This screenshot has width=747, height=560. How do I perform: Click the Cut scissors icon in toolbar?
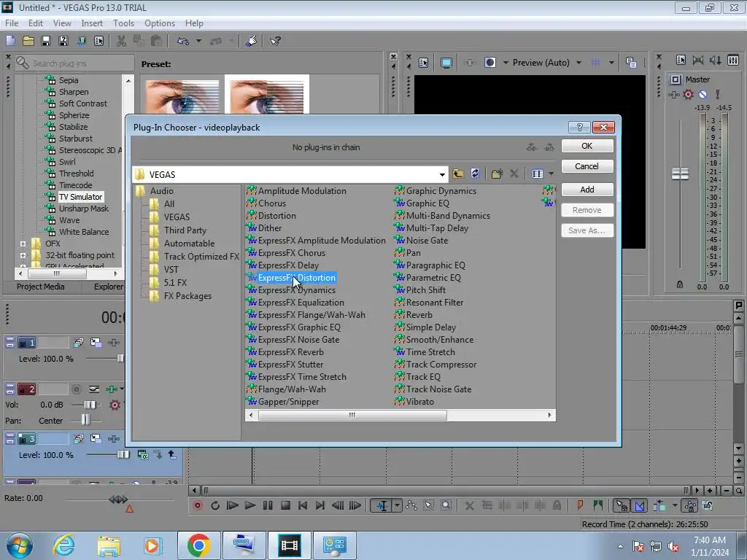coord(122,41)
